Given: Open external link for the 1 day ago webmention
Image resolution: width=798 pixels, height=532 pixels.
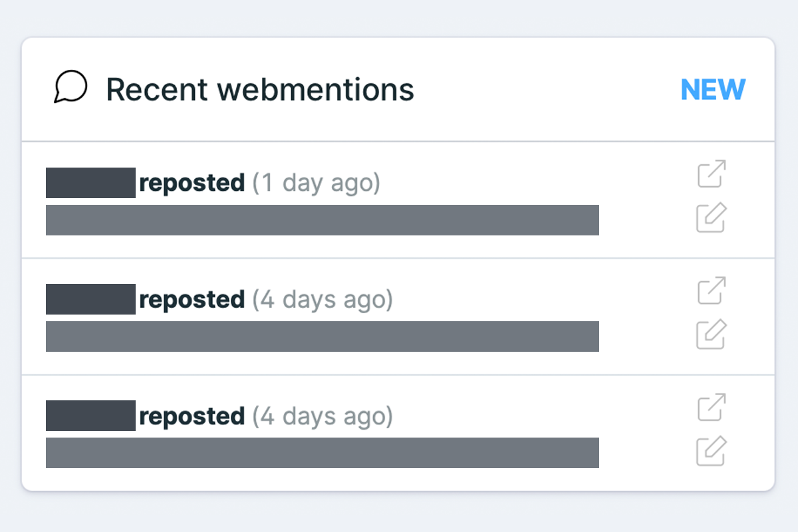Looking at the screenshot, I should click(x=712, y=174).
